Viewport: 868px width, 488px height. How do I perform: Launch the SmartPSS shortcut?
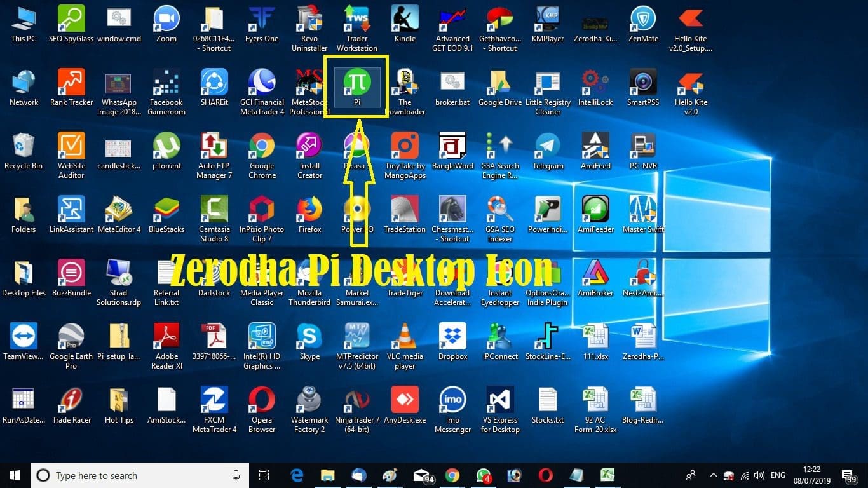(643, 87)
